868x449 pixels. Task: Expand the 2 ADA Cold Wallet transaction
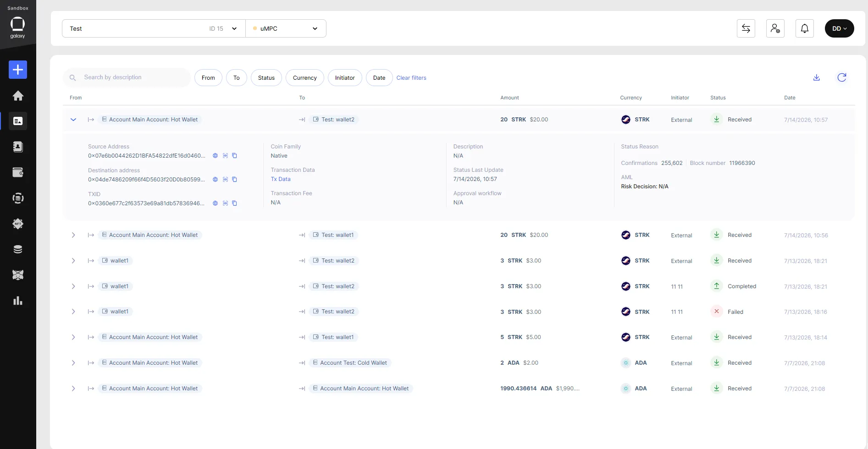[73, 363]
